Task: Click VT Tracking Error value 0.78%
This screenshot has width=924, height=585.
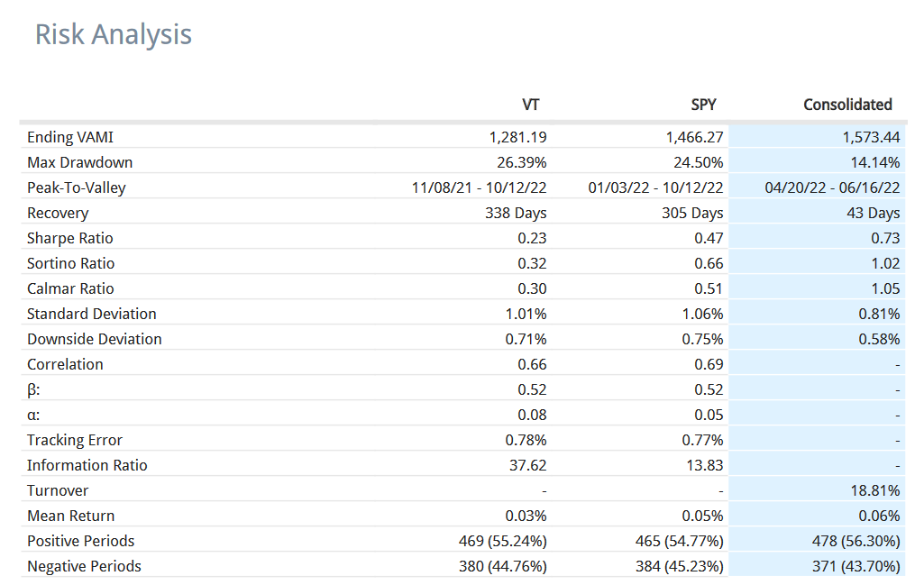Action: pos(526,441)
